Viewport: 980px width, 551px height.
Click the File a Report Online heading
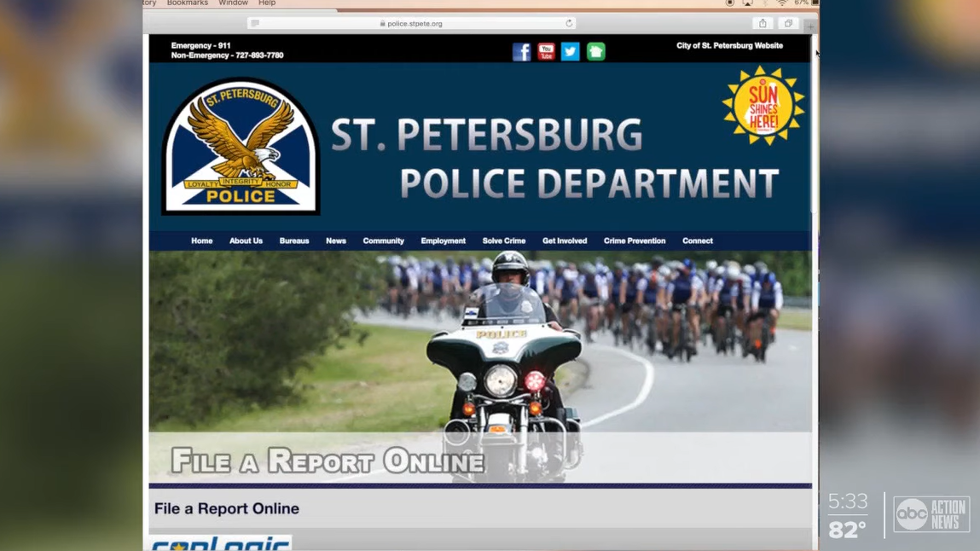click(226, 508)
